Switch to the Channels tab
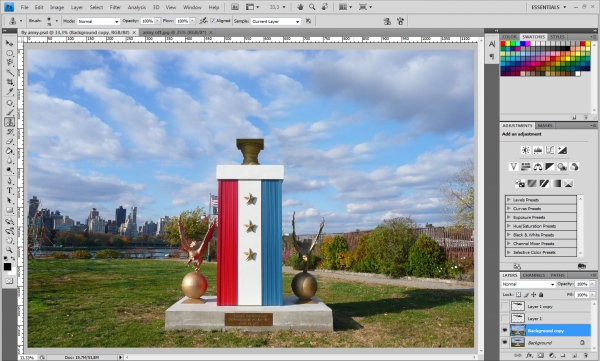The image size is (600, 361). (533, 275)
